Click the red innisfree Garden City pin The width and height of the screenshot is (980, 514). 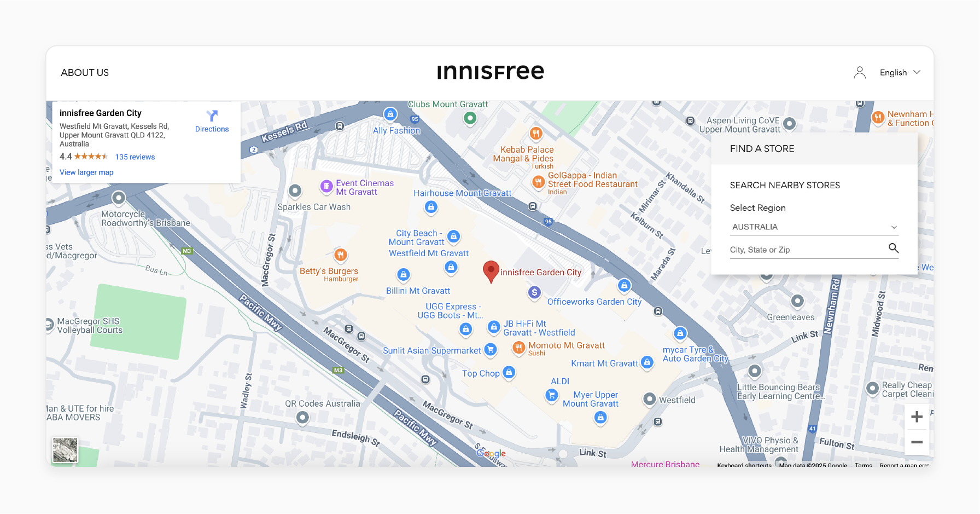pos(491,271)
